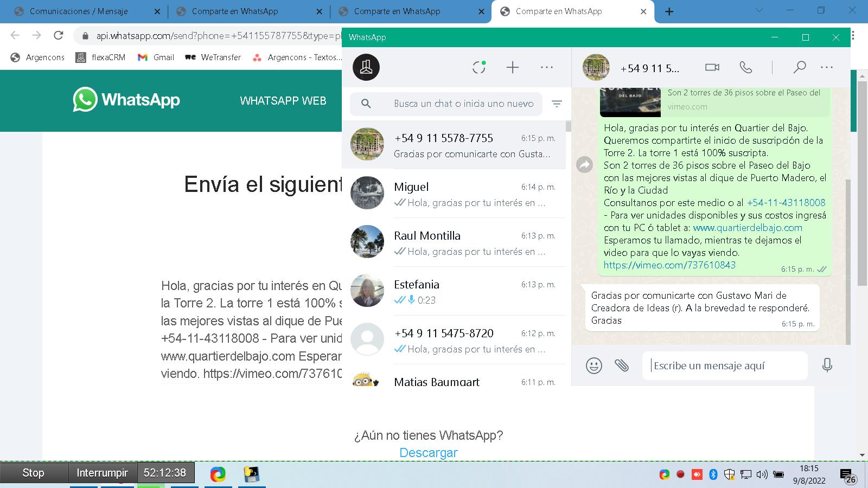
Task: Open the 'WHATSAPP WEB' menu item
Action: click(283, 101)
